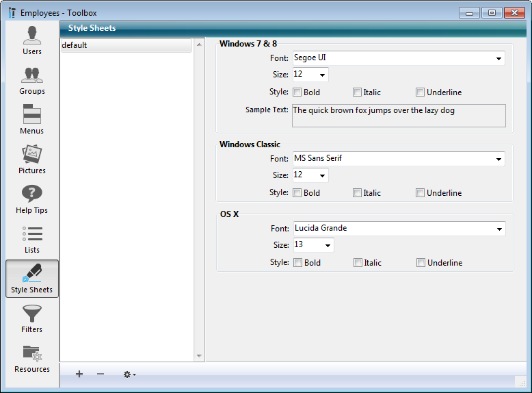Enable Bold for Windows 7 & 8
This screenshot has width=532, height=393.
click(x=297, y=92)
